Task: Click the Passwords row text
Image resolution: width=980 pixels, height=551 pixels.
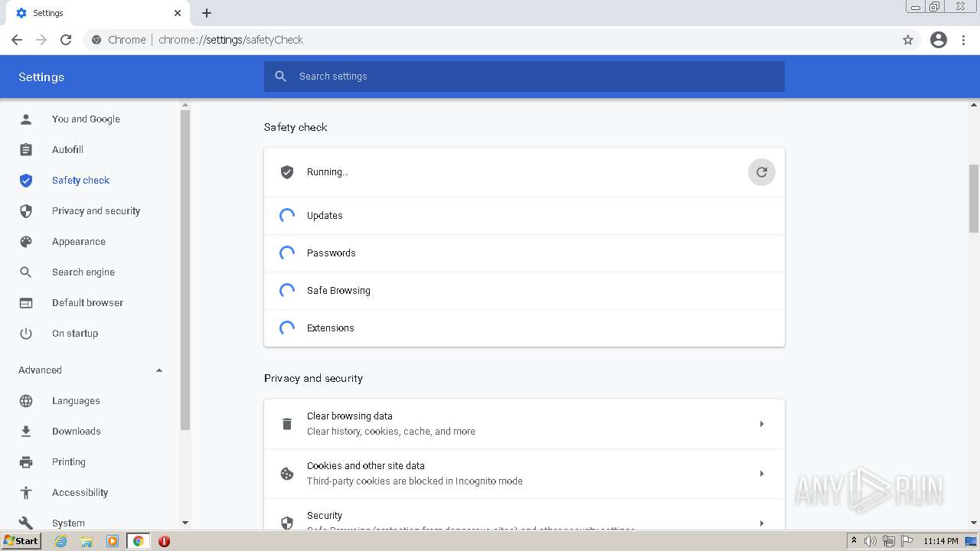Action: tap(331, 253)
